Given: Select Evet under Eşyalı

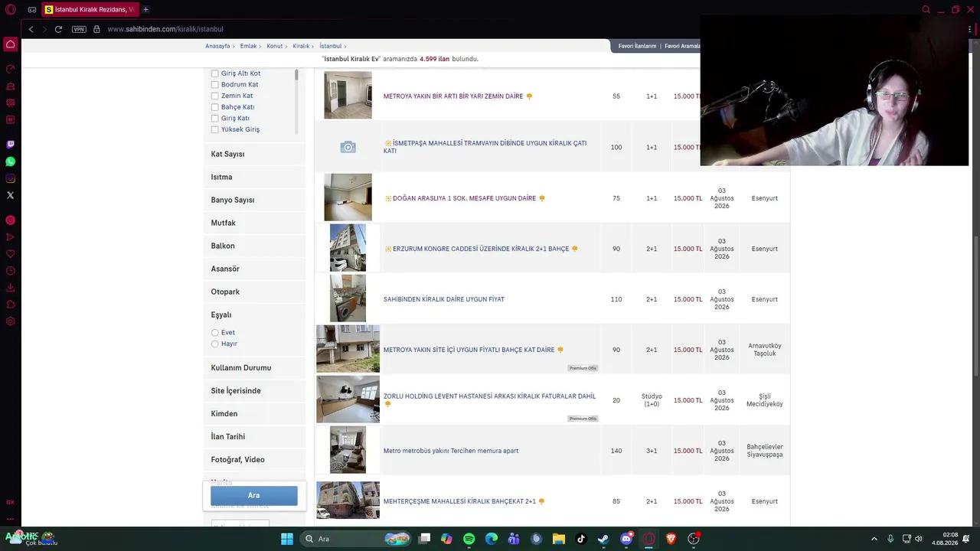Looking at the screenshot, I should tap(214, 333).
